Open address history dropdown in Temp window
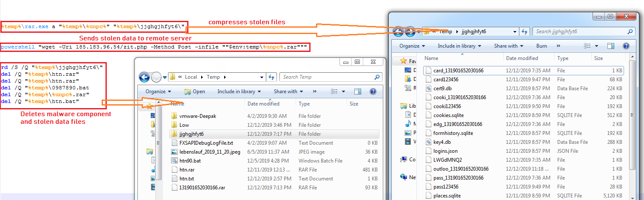This screenshot has height=200, width=644. 262,77
